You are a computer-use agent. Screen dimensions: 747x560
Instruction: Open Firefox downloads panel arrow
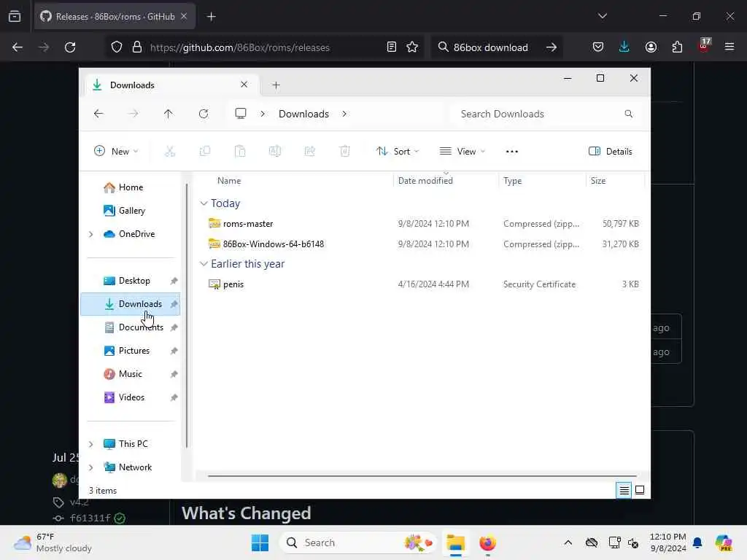coord(624,47)
